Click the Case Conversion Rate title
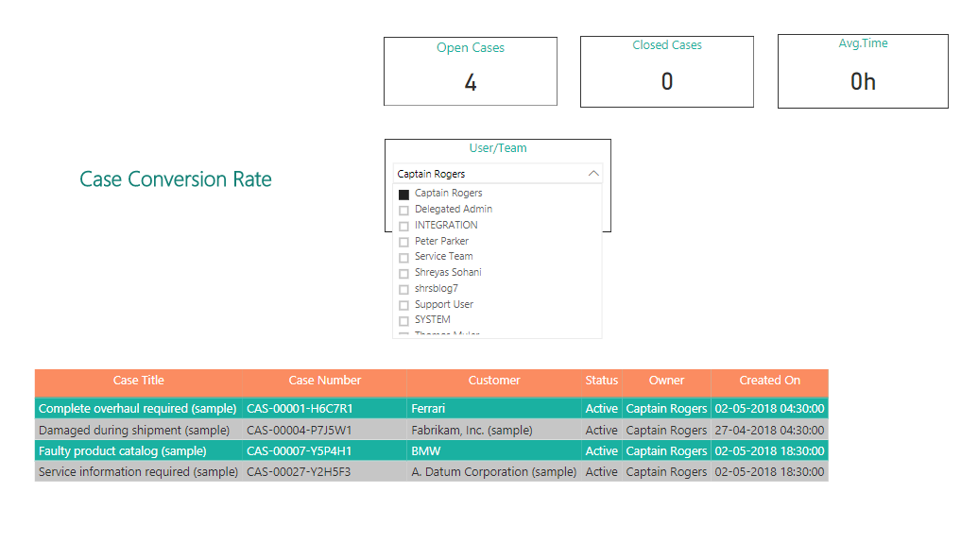The image size is (961, 560). pyautogui.click(x=175, y=178)
